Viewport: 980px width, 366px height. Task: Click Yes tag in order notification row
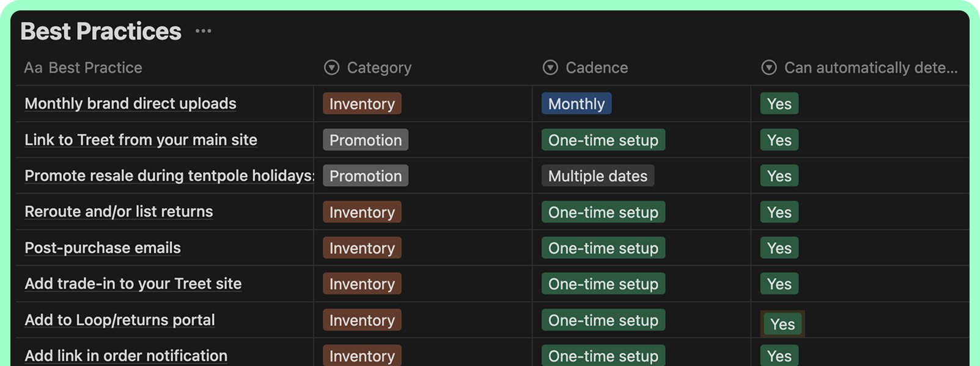tap(779, 356)
